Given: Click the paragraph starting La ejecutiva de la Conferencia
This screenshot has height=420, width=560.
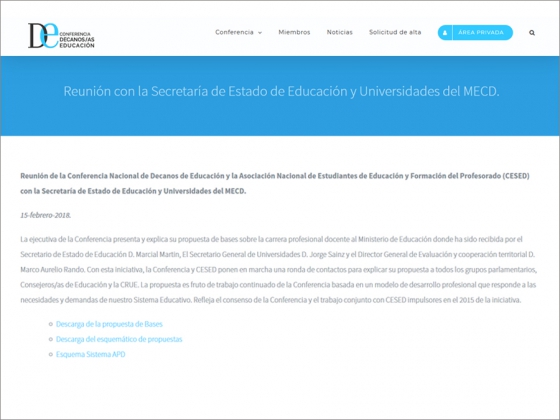Looking at the screenshot, I should pos(279,270).
